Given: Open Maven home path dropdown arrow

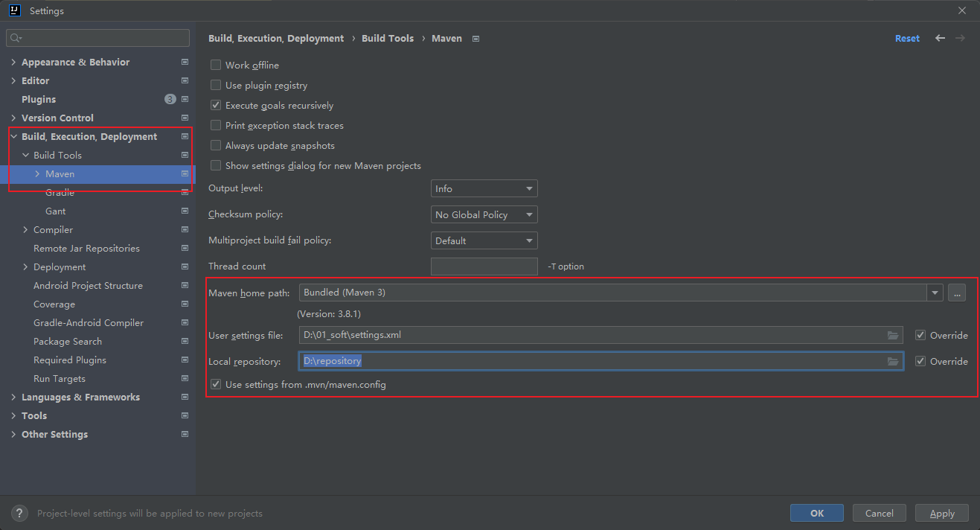Looking at the screenshot, I should pos(935,293).
